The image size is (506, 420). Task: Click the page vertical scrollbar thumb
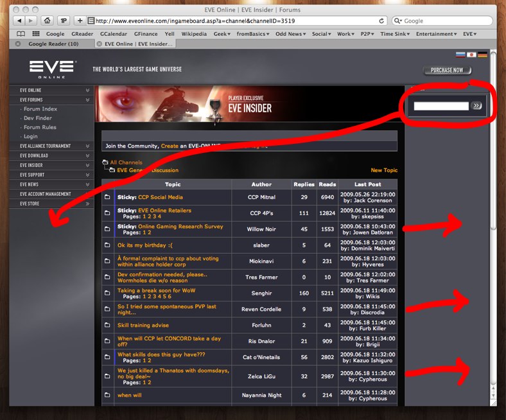coord(493,140)
